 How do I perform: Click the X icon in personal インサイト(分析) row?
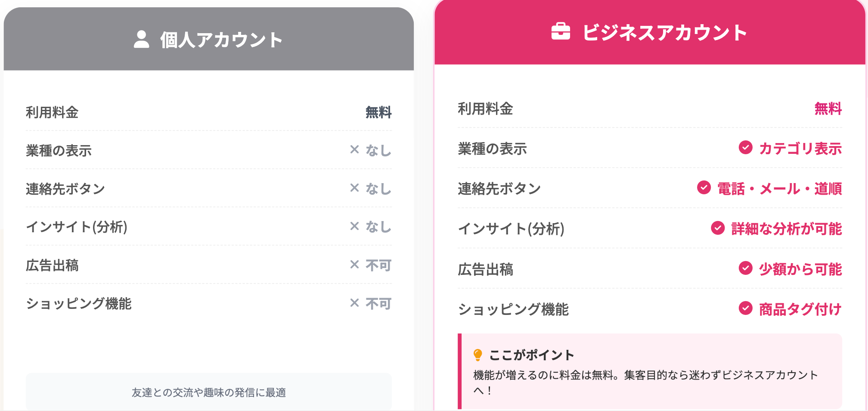tap(354, 226)
